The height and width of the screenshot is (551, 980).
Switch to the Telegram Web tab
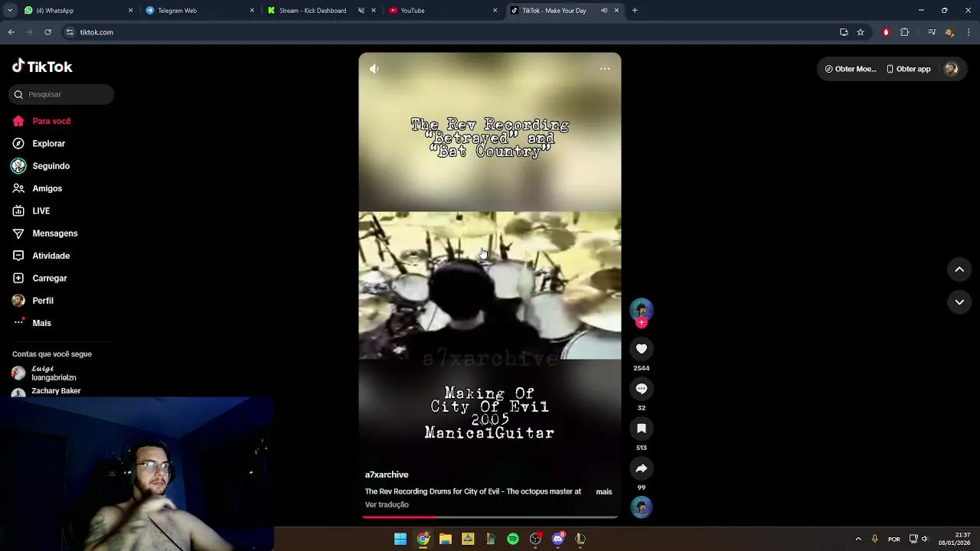tap(199, 11)
